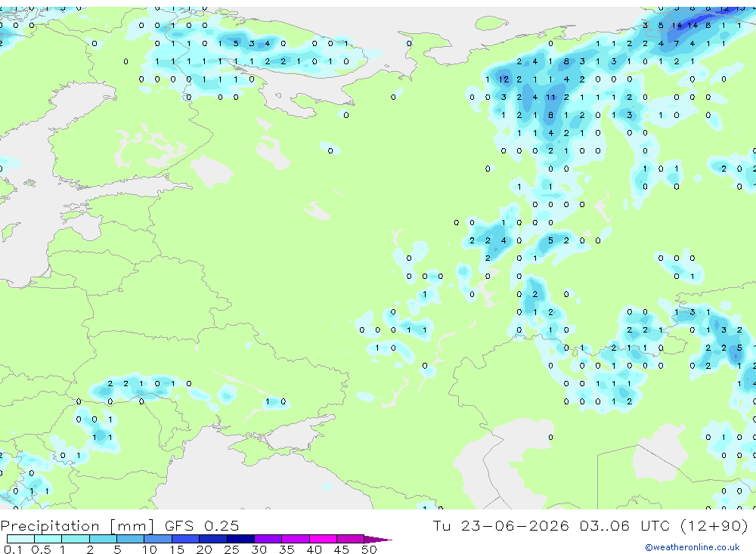Click the '(12+90)' forecast run label

[x=714, y=525]
